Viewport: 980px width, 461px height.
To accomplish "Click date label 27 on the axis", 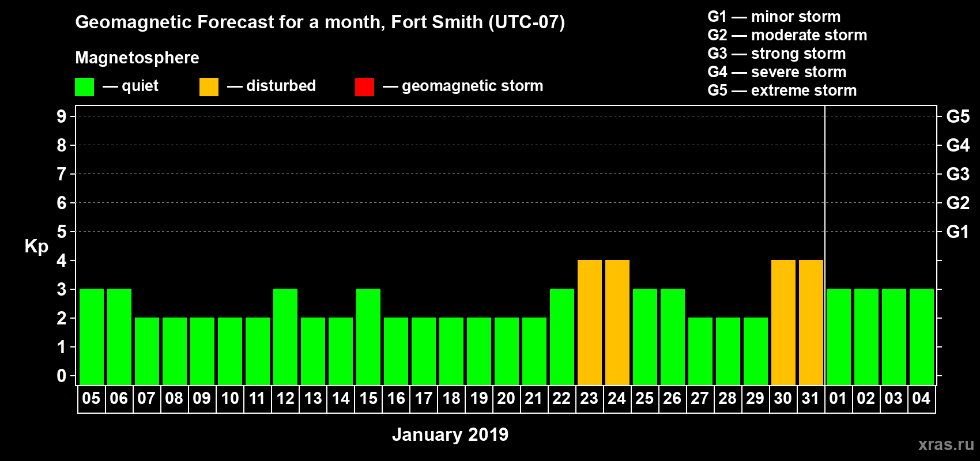I will pyautogui.click(x=700, y=398).
